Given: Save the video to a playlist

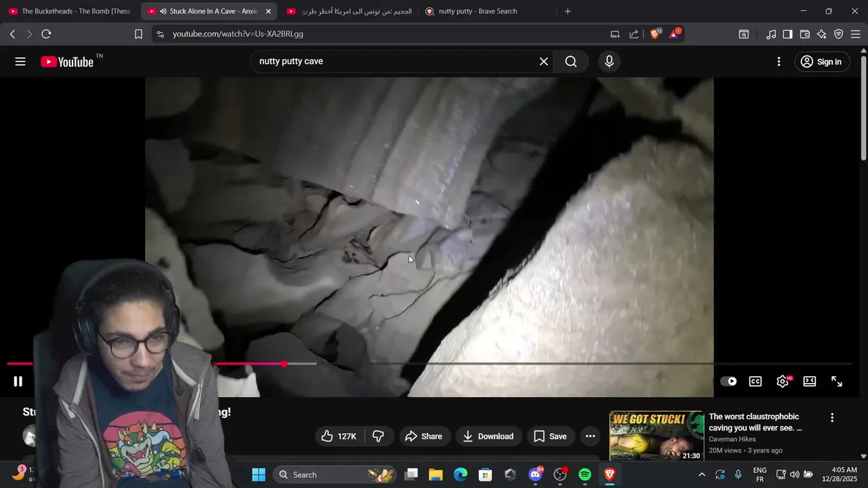Looking at the screenshot, I should tap(550, 436).
